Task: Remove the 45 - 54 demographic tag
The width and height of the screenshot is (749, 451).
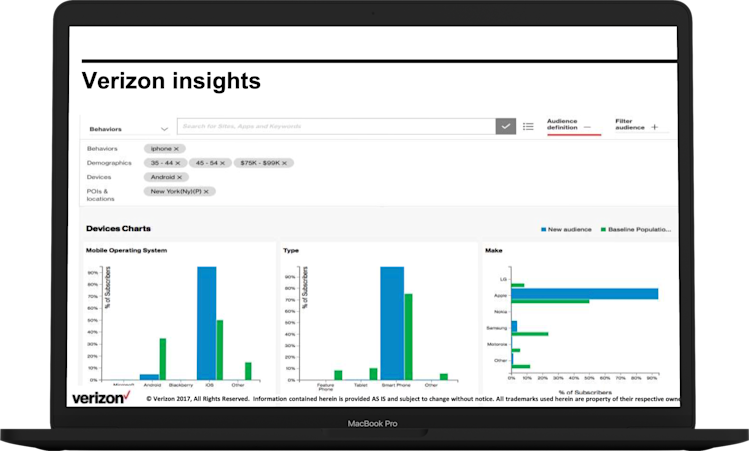Action: (x=222, y=163)
